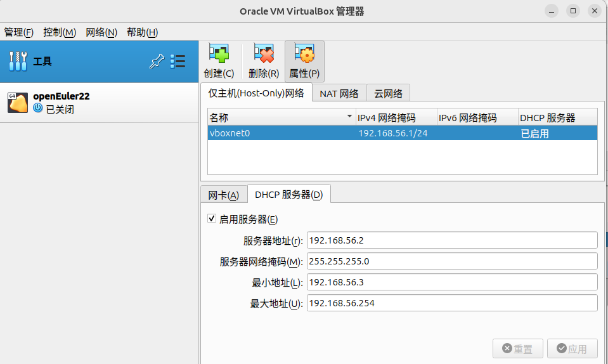This screenshot has height=364, width=608.
Task: Click the upper address field 192.168.56.254
Action: 452,303
